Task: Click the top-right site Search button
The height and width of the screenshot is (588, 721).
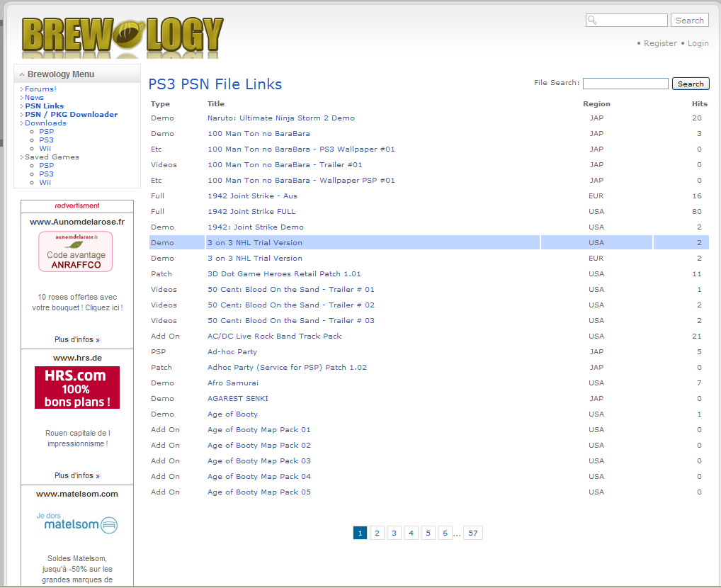Action: point(689,21)
